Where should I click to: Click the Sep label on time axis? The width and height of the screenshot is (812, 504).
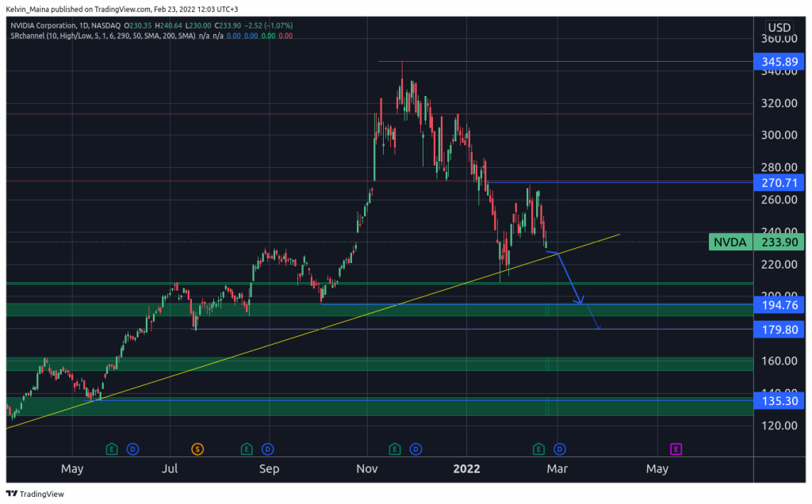tap(269, 469)
